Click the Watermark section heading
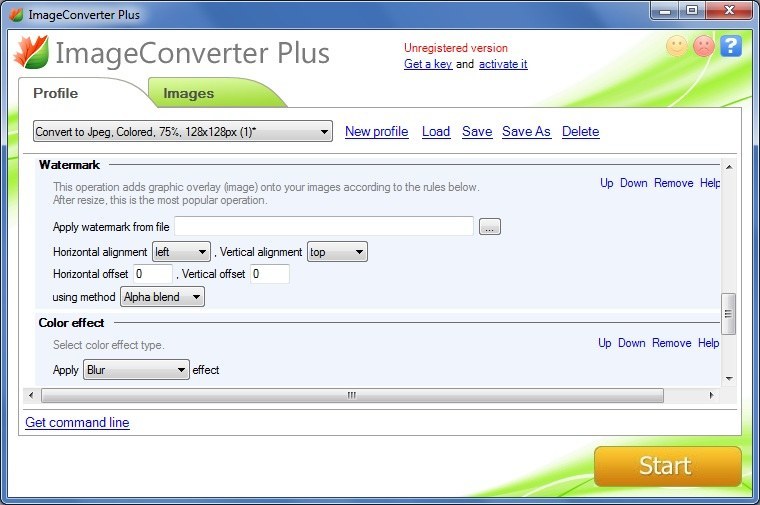This screenshot has width=760, height=505. tap(69, 165)
